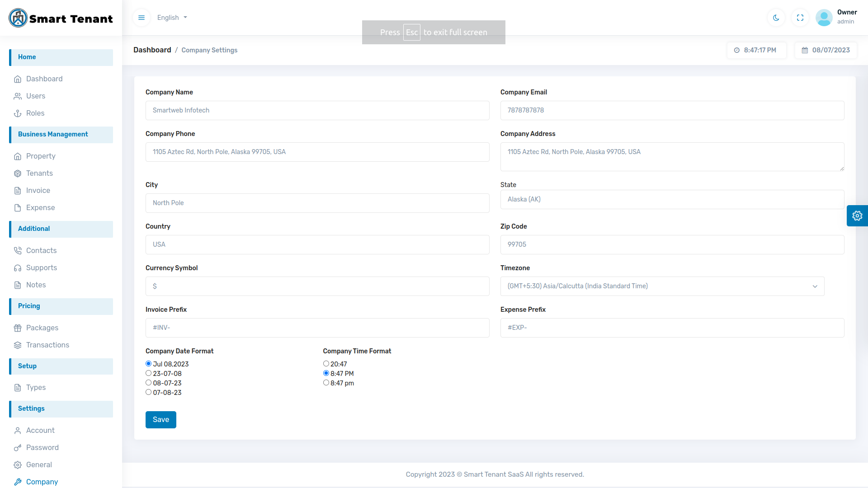This screenshot has height=488, width=868.
Task: Select the 07-08-23 date format
Action: coord(148,392)
